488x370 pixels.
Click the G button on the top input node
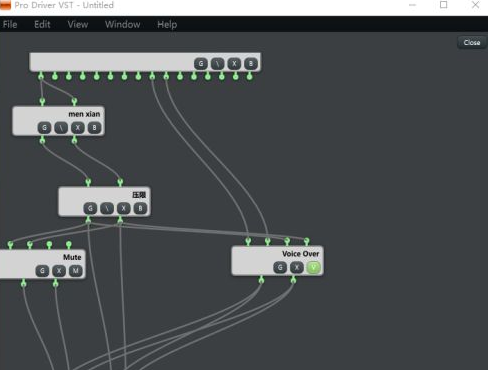coord(201,64)
